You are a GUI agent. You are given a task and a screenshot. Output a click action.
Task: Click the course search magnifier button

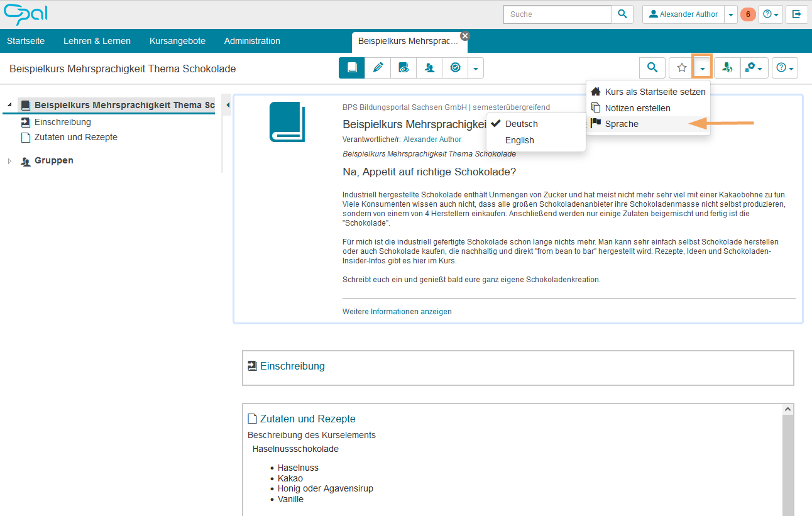click(x=652, y=68)
